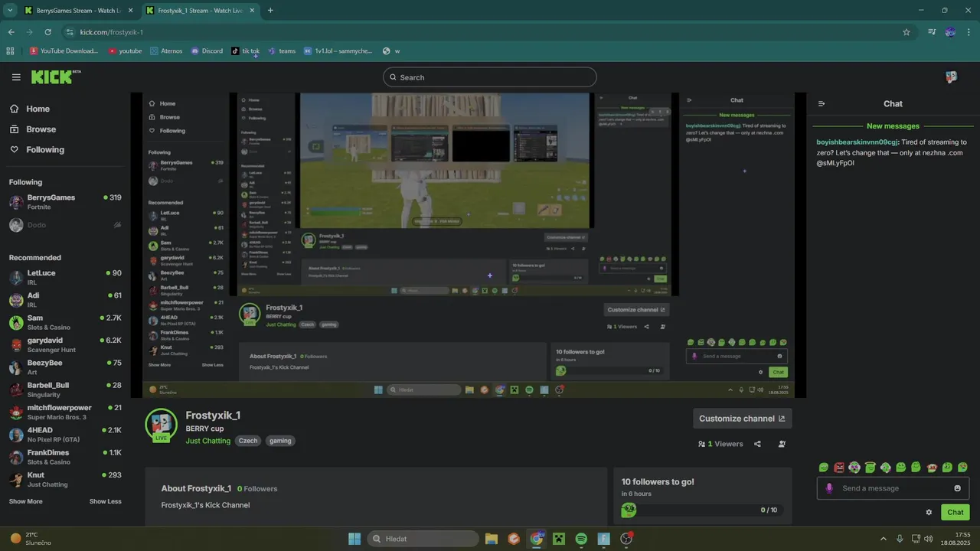This screenshot has height=551, width=980.
Task: Click the person icon right of the share icon
Action: 782,444
